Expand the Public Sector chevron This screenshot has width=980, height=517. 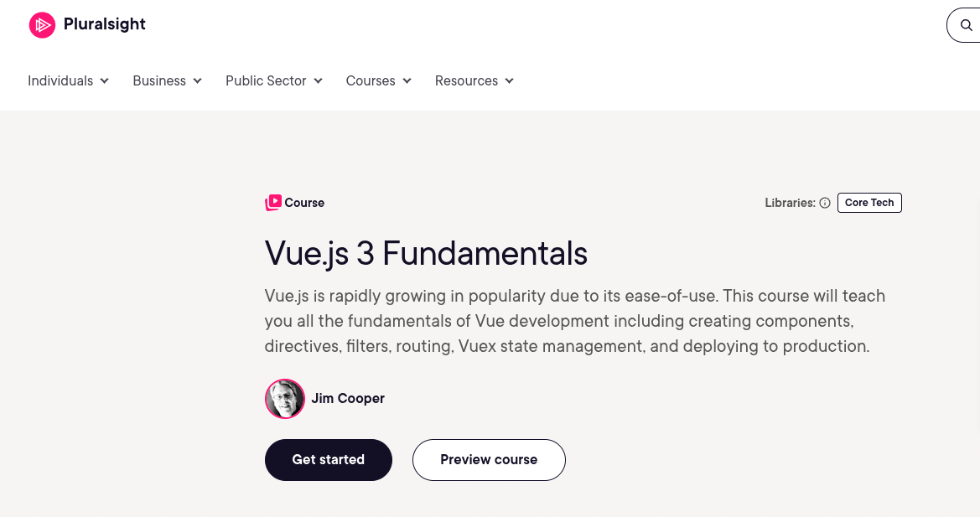pos(319,81)
